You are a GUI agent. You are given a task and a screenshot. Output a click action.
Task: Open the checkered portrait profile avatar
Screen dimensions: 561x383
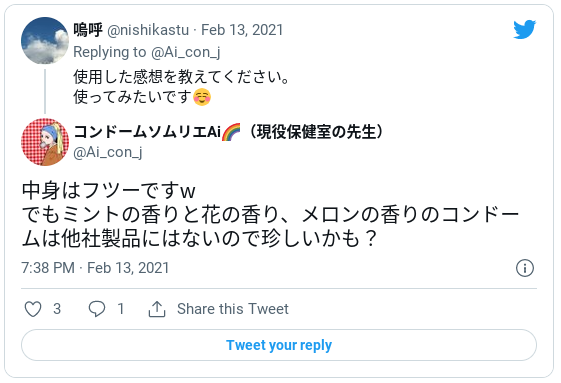tap(45, 142)
